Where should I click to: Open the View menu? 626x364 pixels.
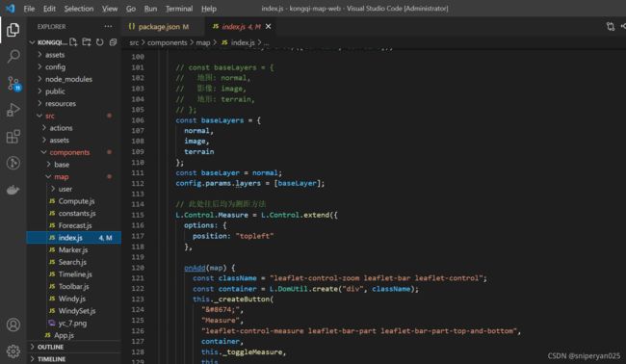click(110, 9)
